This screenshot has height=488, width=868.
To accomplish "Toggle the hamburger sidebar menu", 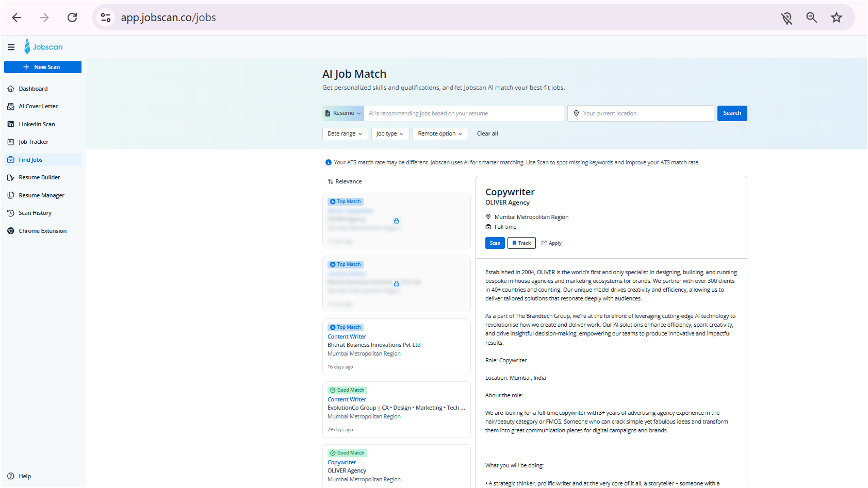I will coord(11,47).
